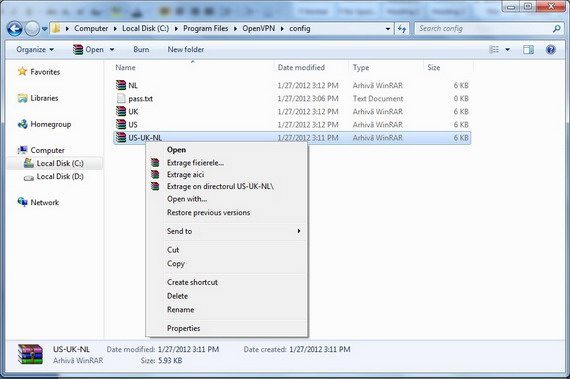
Task: Select Favorites in the navigation pane
Action: pos(45,72)
